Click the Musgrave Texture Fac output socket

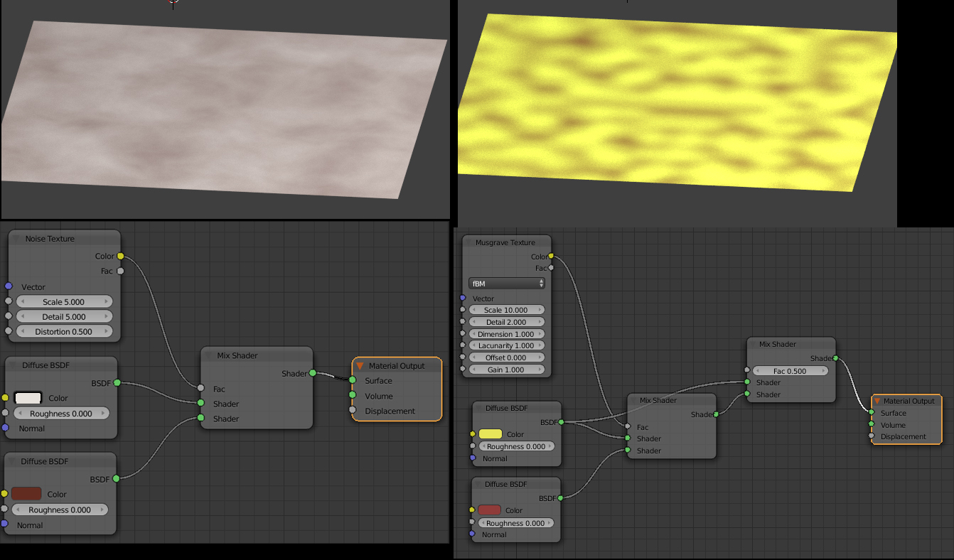click(x=552, y=268)
